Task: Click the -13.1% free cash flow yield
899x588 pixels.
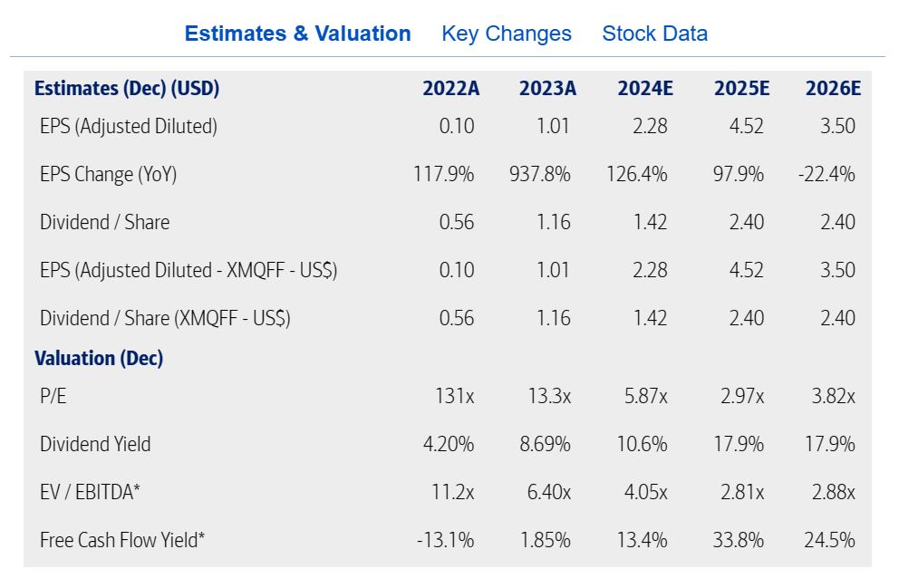Action: [445, 540]
